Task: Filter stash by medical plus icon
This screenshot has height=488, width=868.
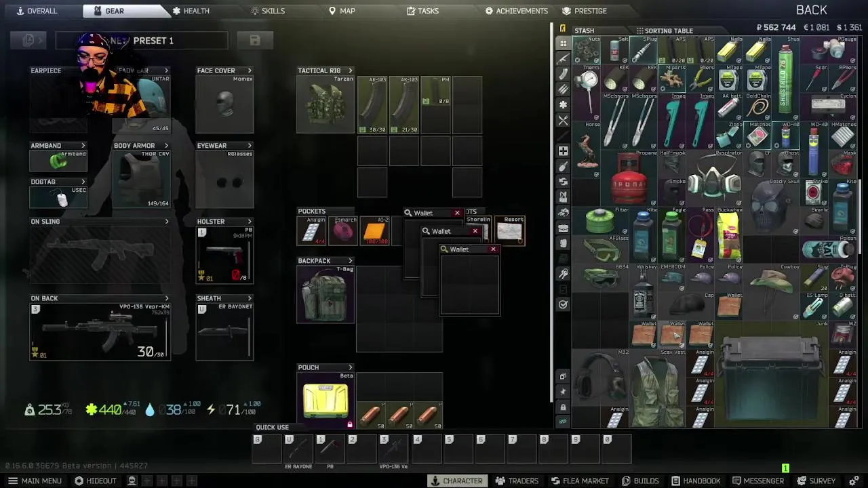Action: click(563, 151)
